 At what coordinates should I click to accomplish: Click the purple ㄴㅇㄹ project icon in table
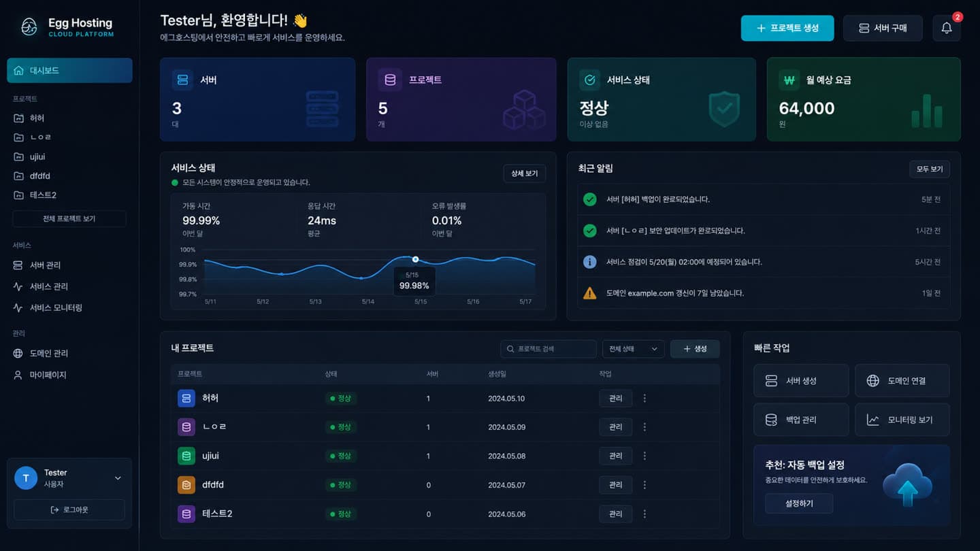pyautogui.click(x=186, y=427)
